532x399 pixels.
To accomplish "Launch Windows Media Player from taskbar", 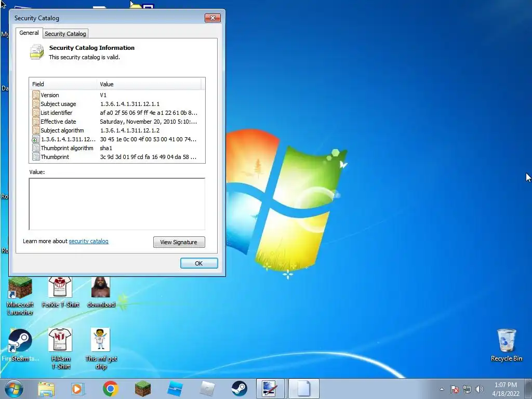I will (78, 389).
